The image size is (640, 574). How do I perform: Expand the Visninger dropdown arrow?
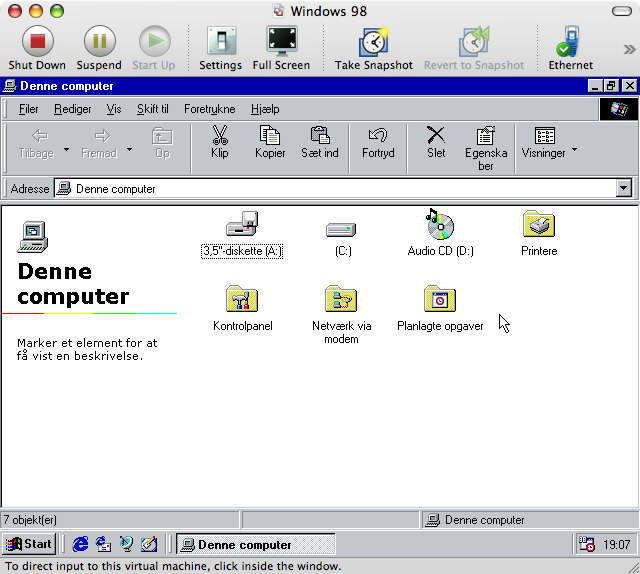[x=574, y=149]
